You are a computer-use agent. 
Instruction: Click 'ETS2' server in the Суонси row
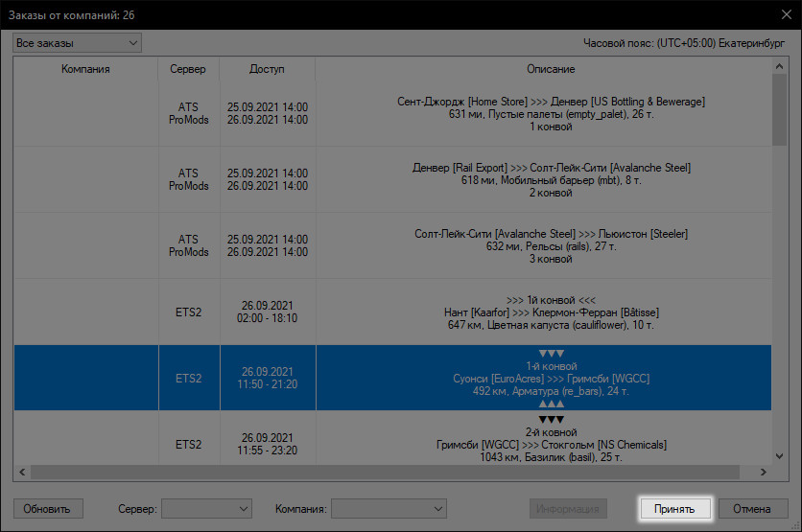pyautogui.click(x=188, y=379)
